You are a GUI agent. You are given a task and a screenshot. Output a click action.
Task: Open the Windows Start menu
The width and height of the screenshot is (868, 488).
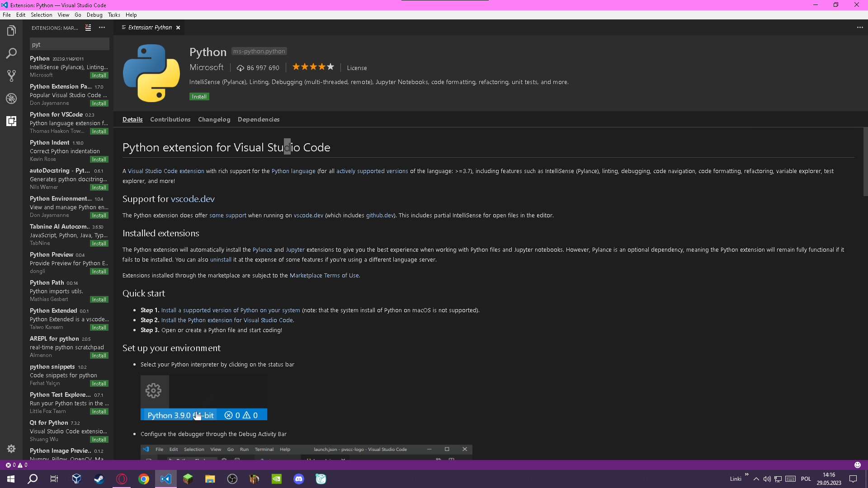pyautogui.click(x=11, y=479)
